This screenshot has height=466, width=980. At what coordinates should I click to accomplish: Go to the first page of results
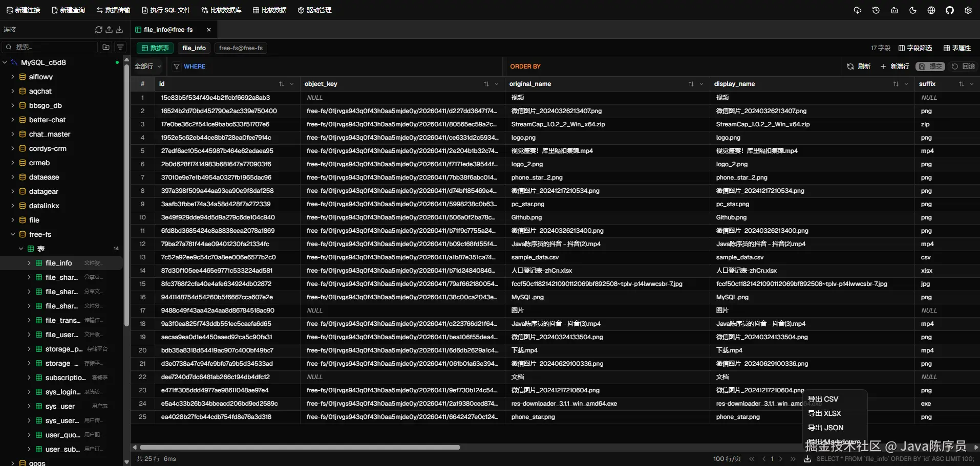click(752, 459)
